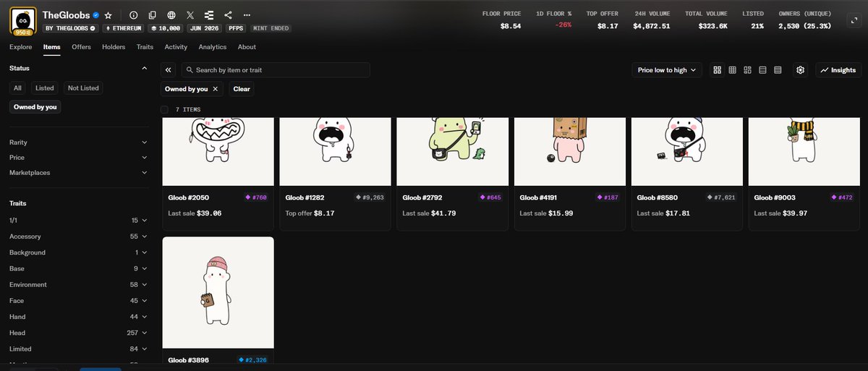Viewport: 868px width, 371px height.
Task: Expand the Face trait filter
Action: [x=78, y=301]
